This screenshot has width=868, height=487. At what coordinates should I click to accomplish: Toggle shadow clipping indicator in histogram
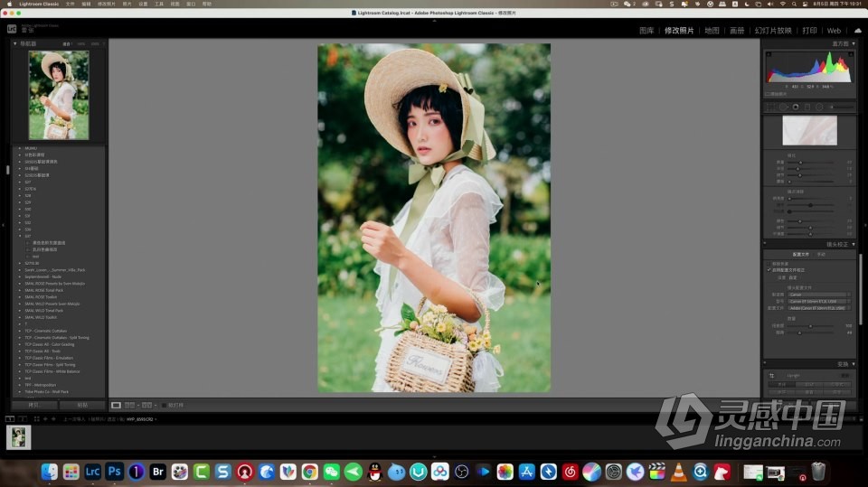click(x=769, y=54)
